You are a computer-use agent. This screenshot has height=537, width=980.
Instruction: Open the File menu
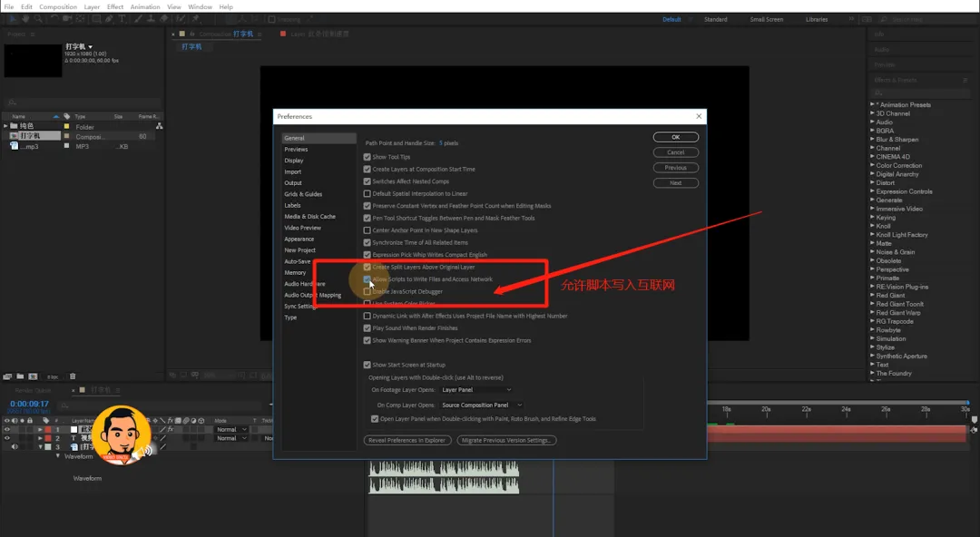click(x=9, y=7)
